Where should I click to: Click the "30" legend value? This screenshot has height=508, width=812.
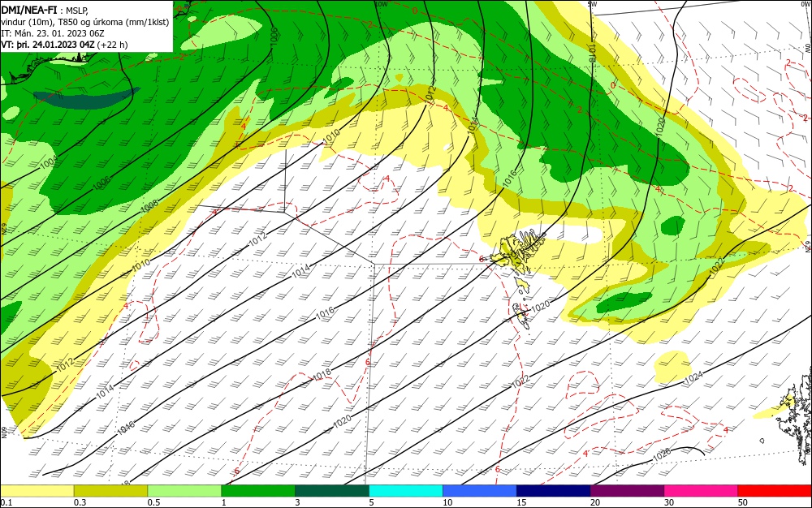tap(669, 502)
